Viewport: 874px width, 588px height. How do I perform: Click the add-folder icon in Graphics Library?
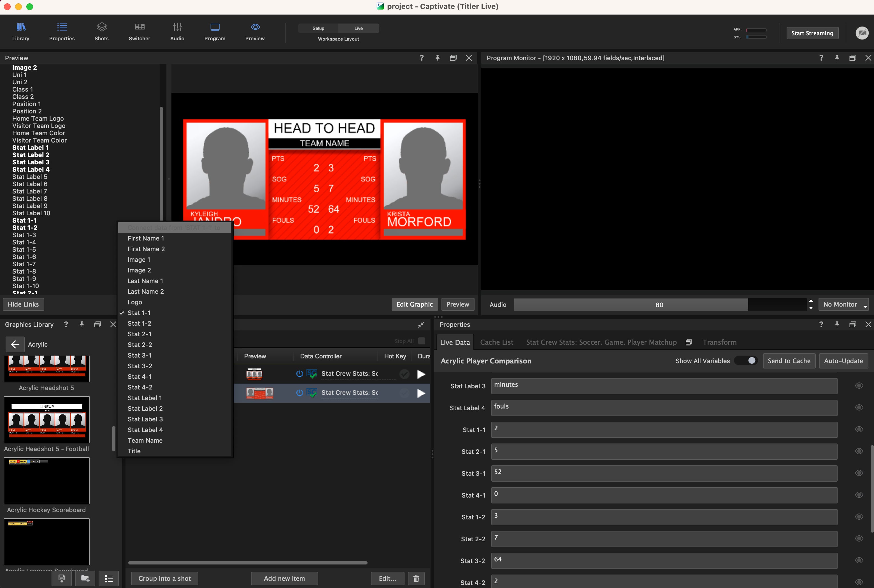85,579
